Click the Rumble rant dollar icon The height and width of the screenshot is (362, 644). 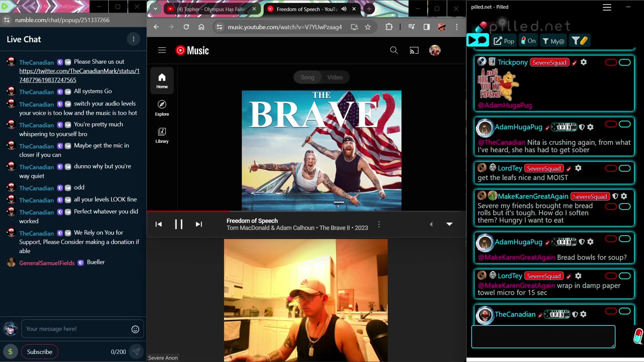pyautogui.click(x=10, y=351)
